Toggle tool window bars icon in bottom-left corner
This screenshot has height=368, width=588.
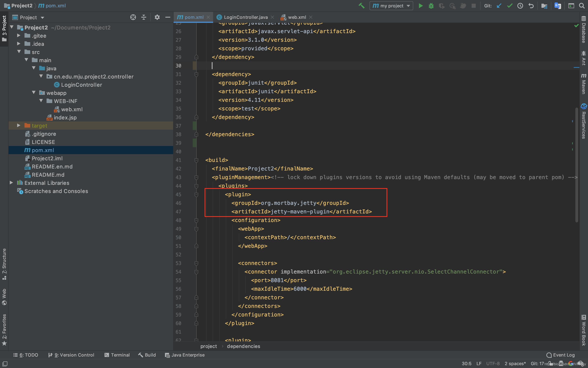point(5,364)
